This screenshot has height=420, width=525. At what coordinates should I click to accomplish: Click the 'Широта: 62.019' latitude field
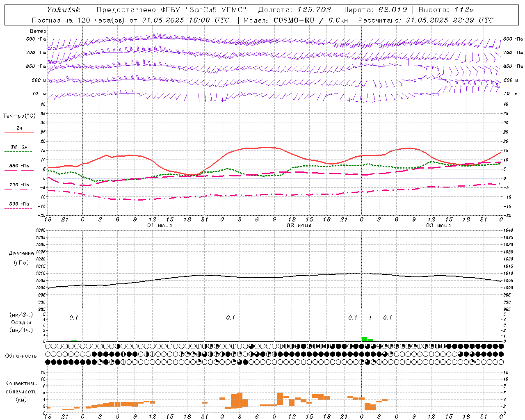click(374, 10)
